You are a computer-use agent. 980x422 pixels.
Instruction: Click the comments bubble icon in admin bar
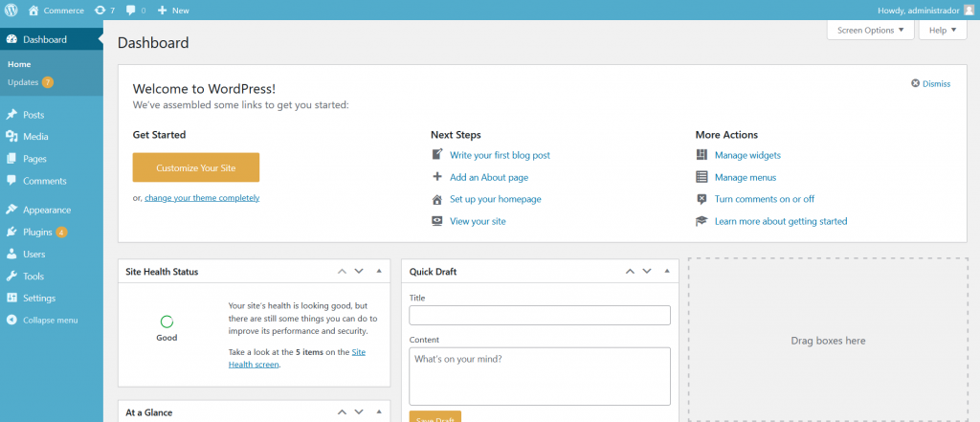point(130,11)
